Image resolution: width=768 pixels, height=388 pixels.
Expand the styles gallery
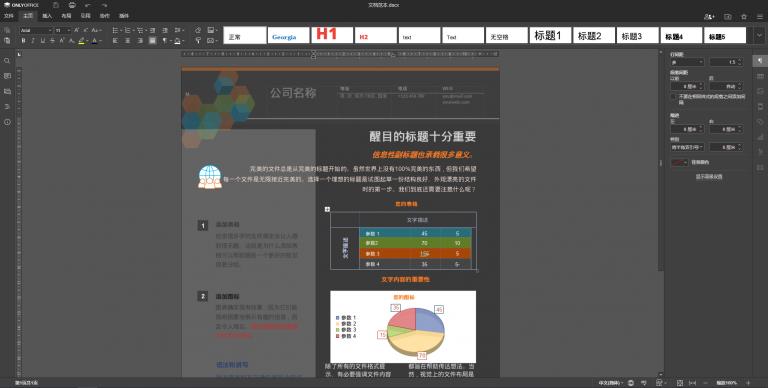pyautogui.click(x=759, y=35)
